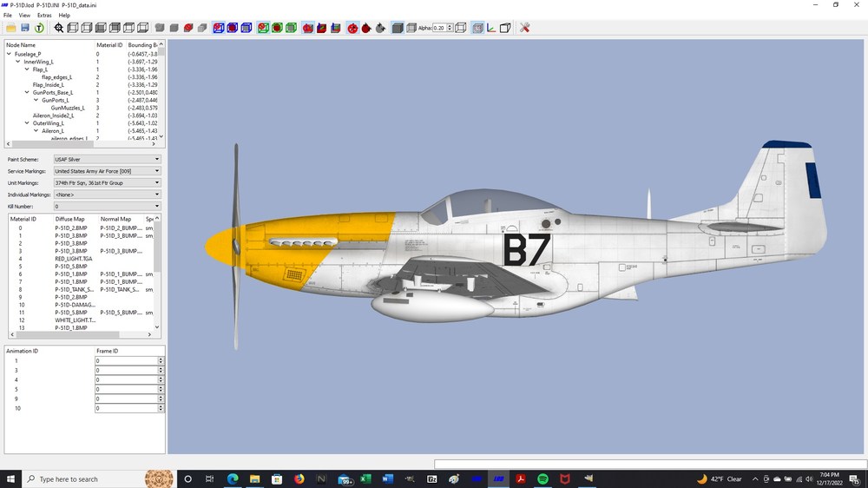Collapse the Fuselage_P tree node
The width and height of the screenshot is (868, 488).
9,55
